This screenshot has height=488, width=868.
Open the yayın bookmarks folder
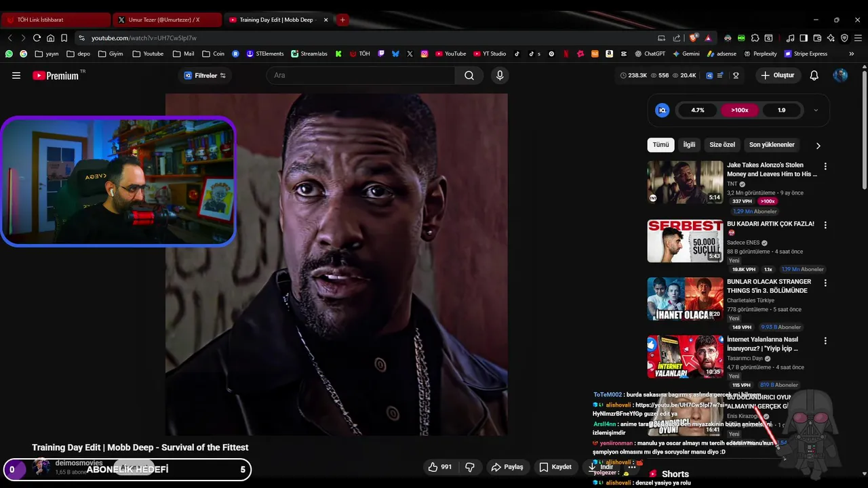[47, 54]
